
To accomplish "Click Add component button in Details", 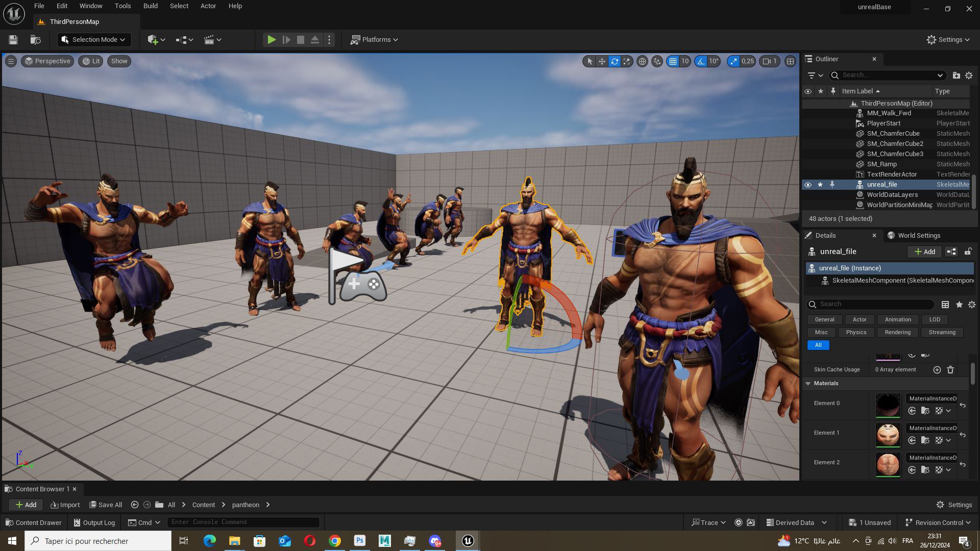I will (x=924, y=252).
